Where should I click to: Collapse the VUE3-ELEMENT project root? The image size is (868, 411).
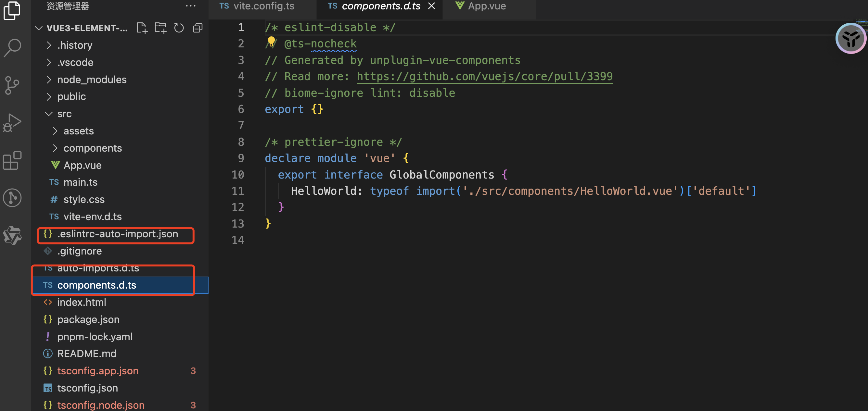tap(39, 28)
